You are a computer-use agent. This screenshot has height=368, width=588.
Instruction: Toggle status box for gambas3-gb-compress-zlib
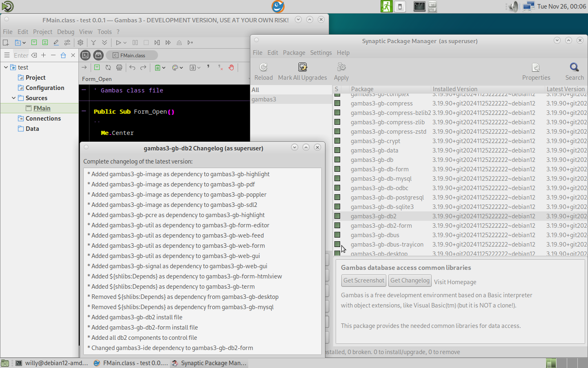coord(337,122)
